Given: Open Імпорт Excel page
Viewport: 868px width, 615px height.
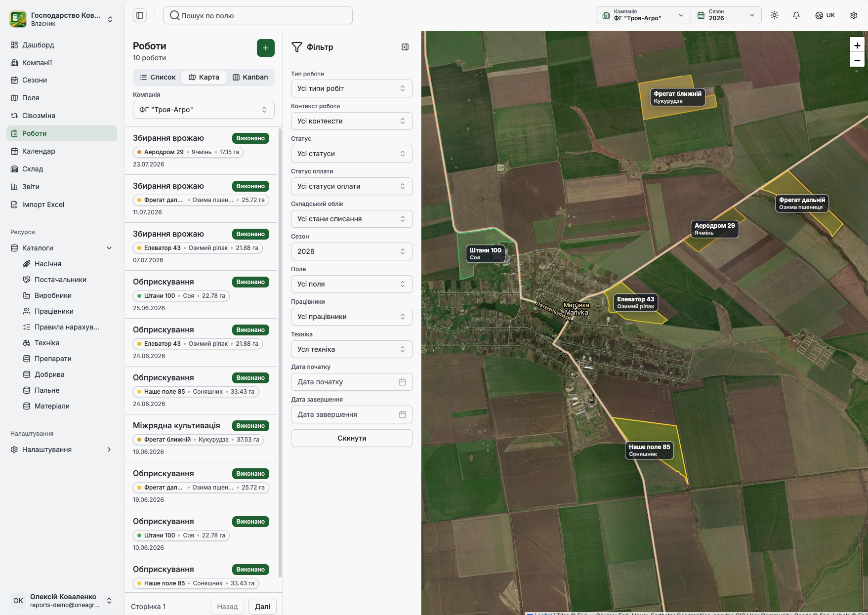Looking at the screenshot, I should pyautogui.click(x=62, y=205).
